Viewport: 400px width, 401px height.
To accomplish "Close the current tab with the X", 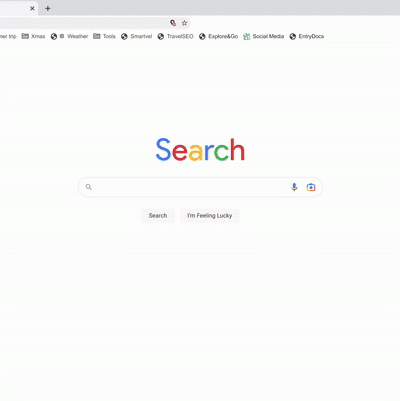I will 32,8.
